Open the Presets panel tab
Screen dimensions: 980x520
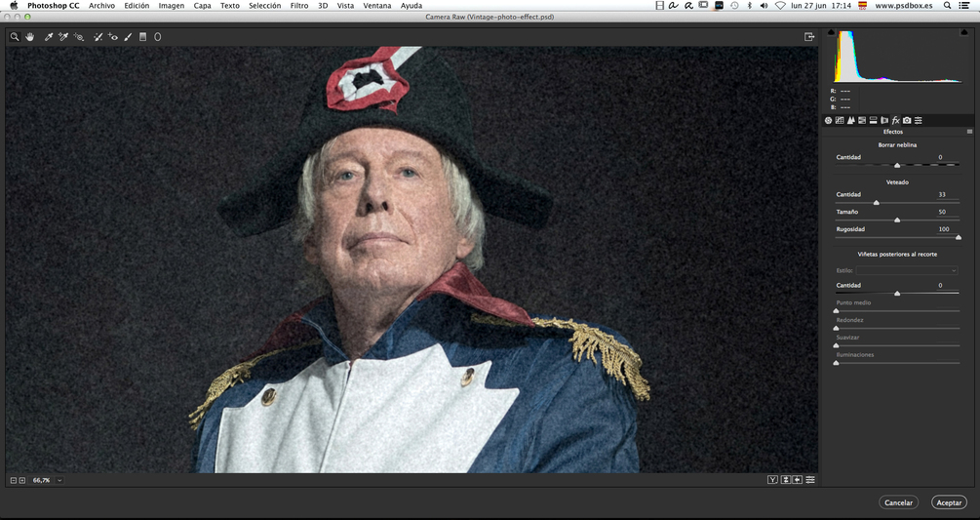919,120
